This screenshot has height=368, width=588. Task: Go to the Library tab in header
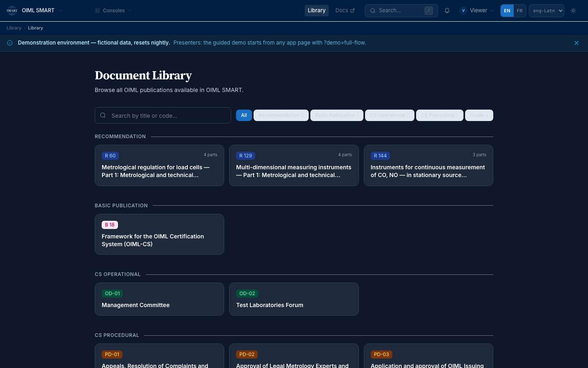pyautogui.click(x=316, y=11)
